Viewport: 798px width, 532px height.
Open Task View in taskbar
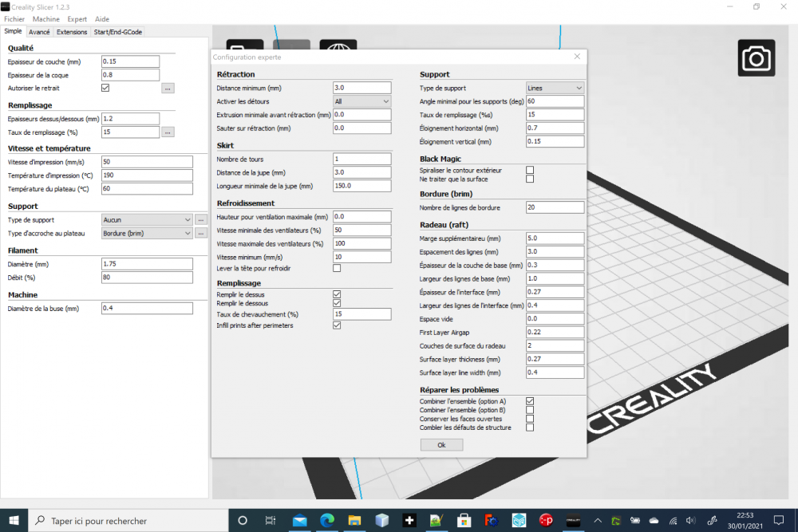pyautogui.click(x=271, y=520)
